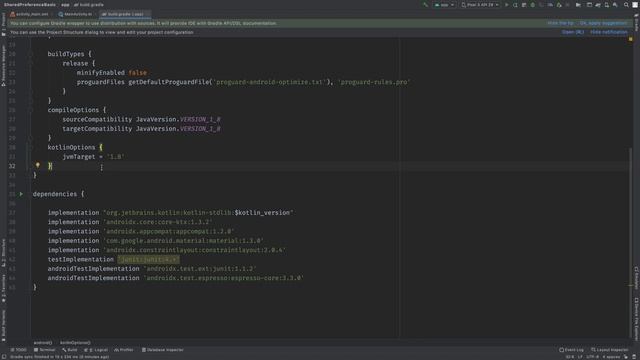Open the Database Inspector tool window
640x360 pixels.
pos(162,350)
